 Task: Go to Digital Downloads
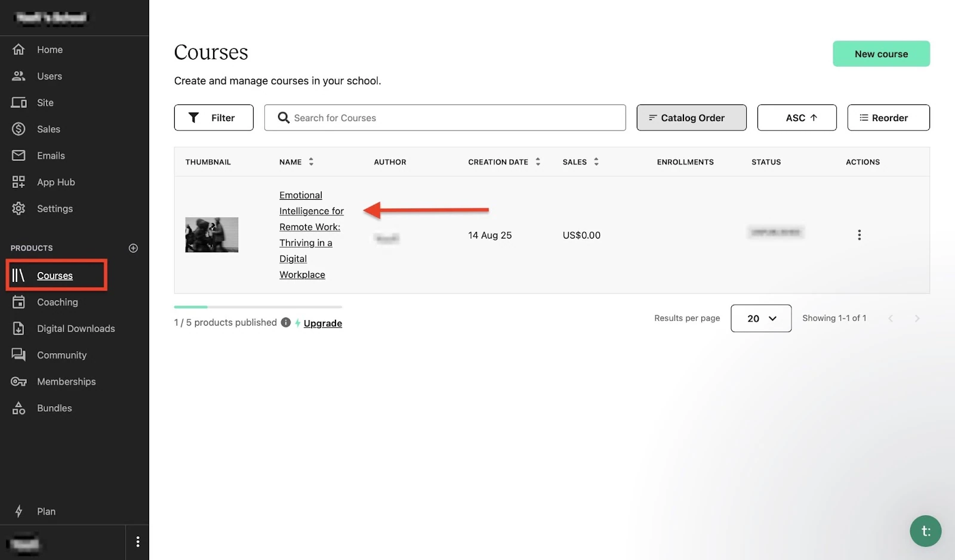76,329
